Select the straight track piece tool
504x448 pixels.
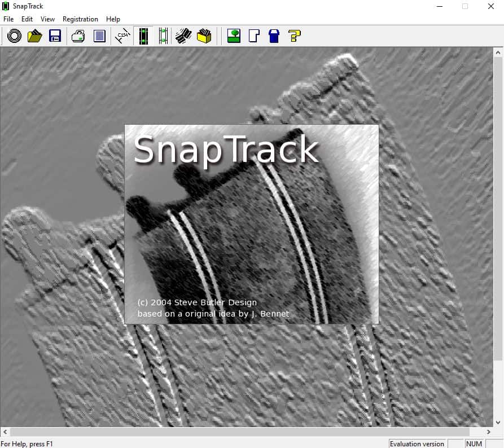pyautogui.click(x=143, y=36)
